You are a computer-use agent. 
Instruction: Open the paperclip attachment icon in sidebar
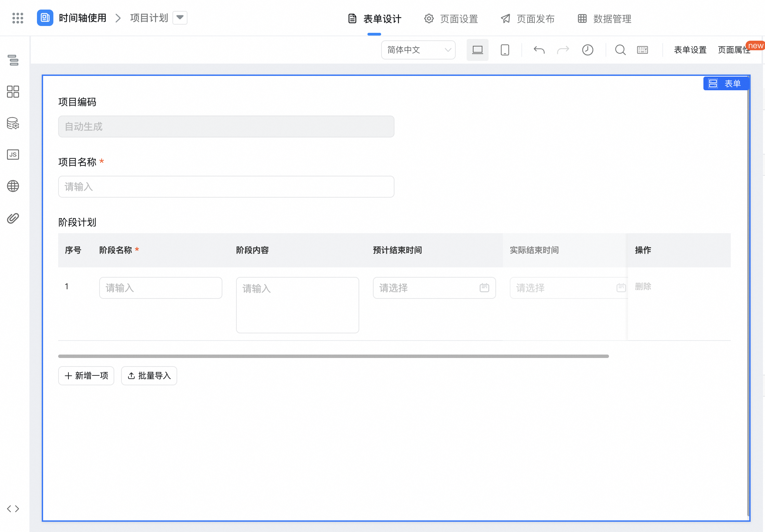13,218
